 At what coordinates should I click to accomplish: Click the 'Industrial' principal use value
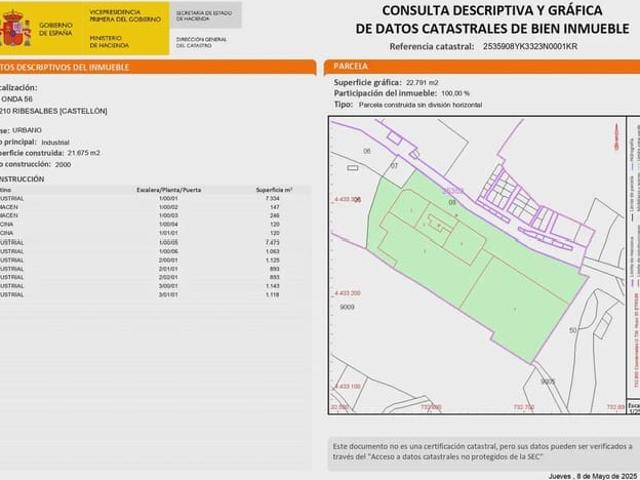click(55, 142)
